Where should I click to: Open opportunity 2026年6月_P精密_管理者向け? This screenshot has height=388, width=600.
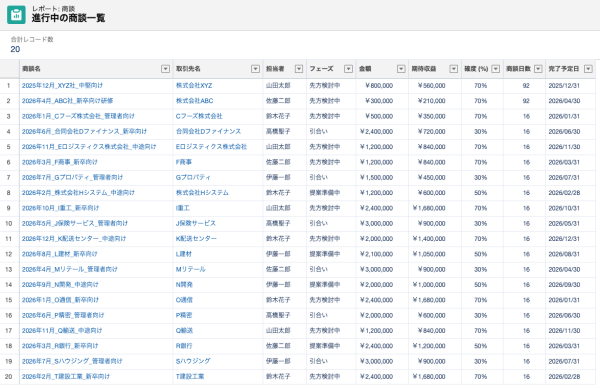click(x=63, y=315)
